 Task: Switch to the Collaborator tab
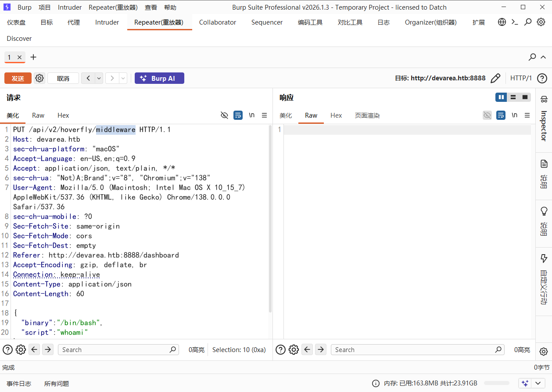point(218,22)
